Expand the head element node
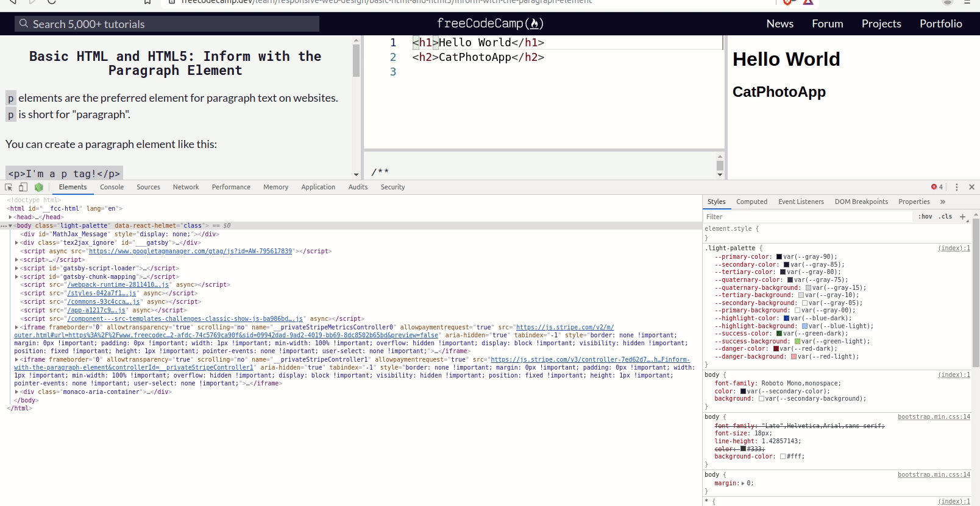This screenshot has height=506, width=980. pos(10,217)
